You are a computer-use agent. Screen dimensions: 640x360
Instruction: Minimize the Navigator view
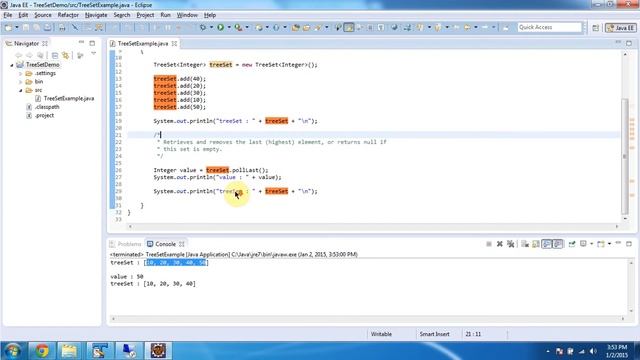coord(81,42)
